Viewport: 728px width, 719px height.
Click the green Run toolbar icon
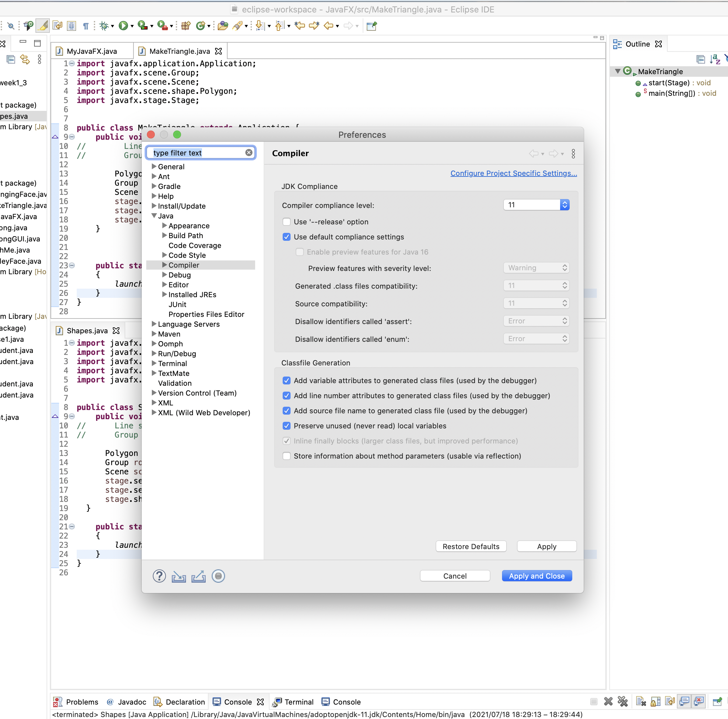point(123,26)
